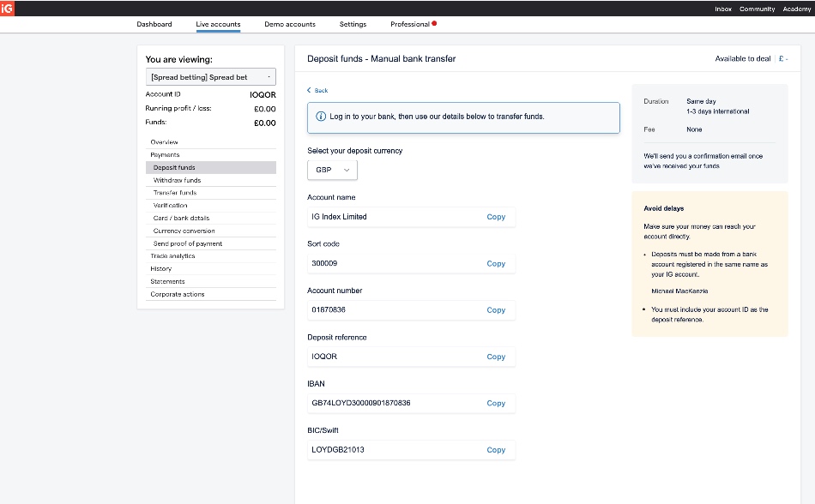Open Overview in the sidebar
Image resolution: width=815 pixels, height=504 pixels.
210,142
